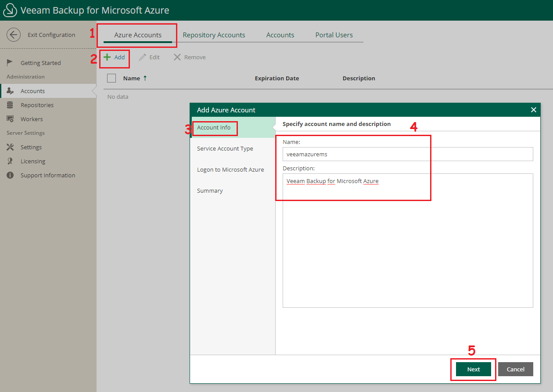
Task: Click the Veeam Backup for Microsoft Azure title
Action: [95, 10]
